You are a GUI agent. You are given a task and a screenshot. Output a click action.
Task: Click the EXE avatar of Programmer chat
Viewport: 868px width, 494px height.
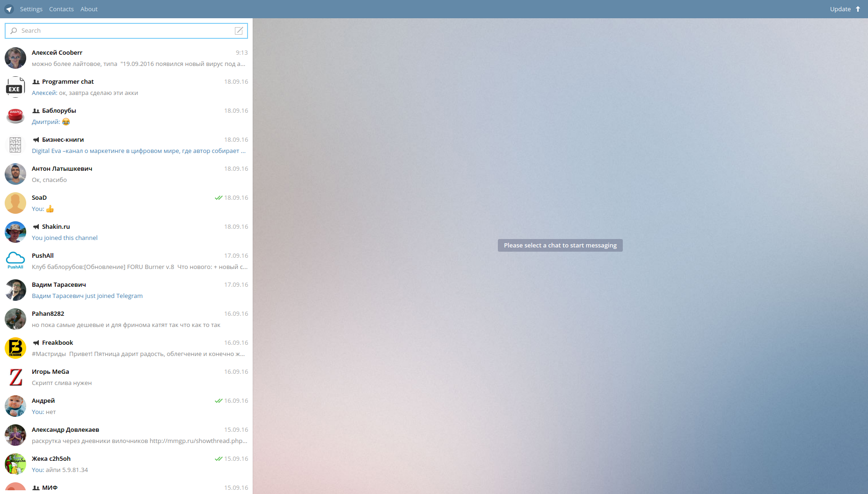point(15,87)
